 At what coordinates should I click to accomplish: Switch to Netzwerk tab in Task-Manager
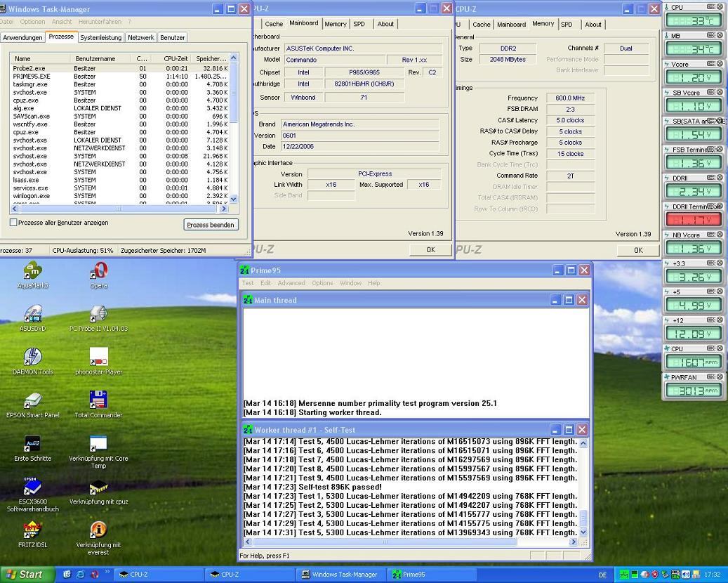coord(140,38)
